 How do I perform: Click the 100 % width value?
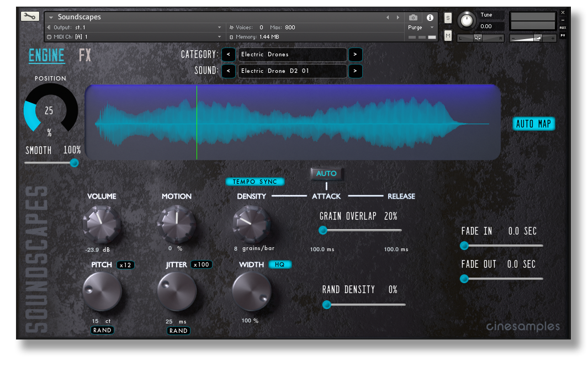coord(250,321)
